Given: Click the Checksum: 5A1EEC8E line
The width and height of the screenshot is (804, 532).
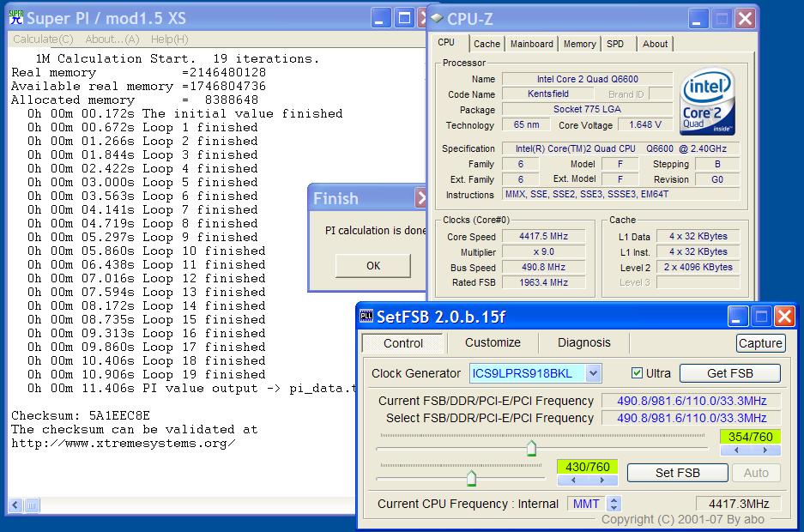Looking at the screenshot, I should point(81,415).
